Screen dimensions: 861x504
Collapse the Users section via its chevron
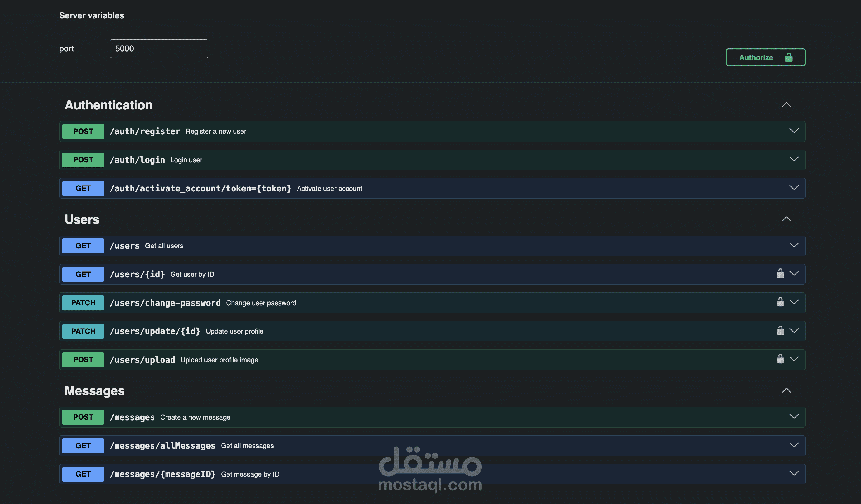(x=787, y=219)
